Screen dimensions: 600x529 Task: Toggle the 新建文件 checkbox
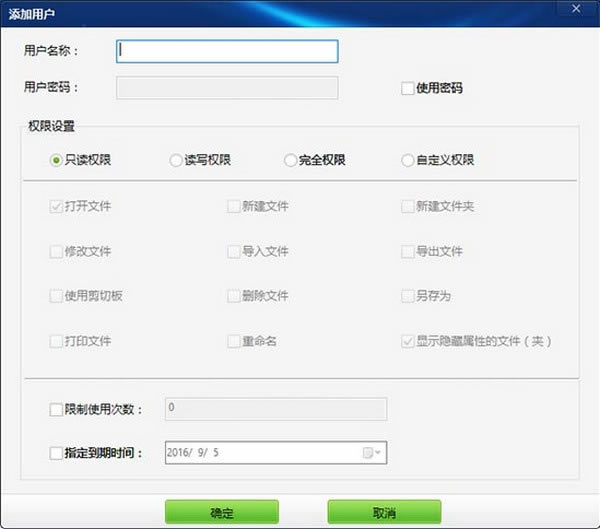(x=233, y=207)
